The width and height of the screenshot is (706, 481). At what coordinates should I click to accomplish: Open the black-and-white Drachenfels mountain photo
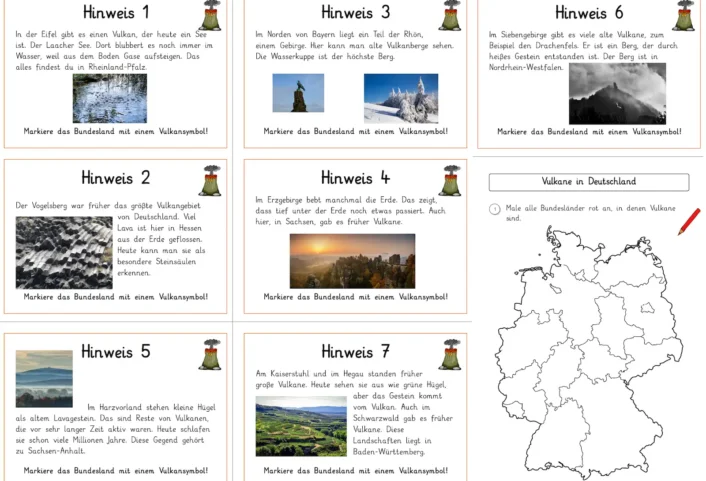click(617, 94)
